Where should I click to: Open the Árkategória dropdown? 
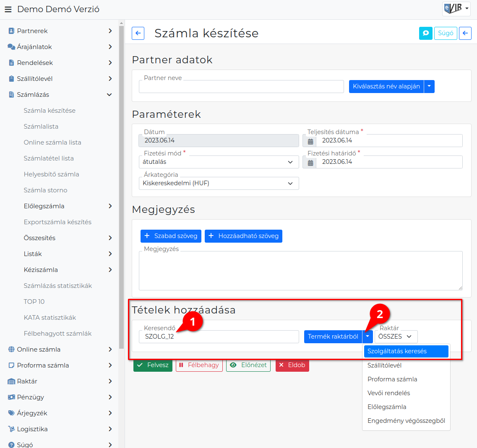[x=219, y=184]
